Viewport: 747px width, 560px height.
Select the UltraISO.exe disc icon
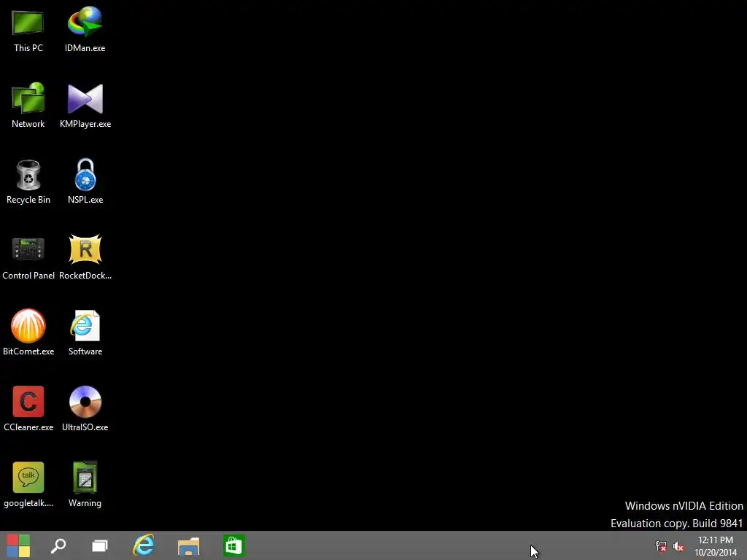tap(85, 402)
